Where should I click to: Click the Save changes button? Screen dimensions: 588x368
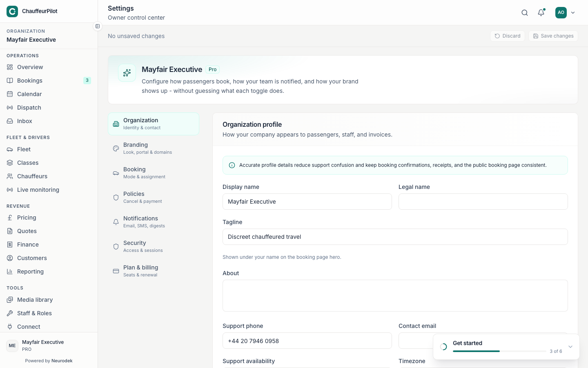tap(553, 36)
